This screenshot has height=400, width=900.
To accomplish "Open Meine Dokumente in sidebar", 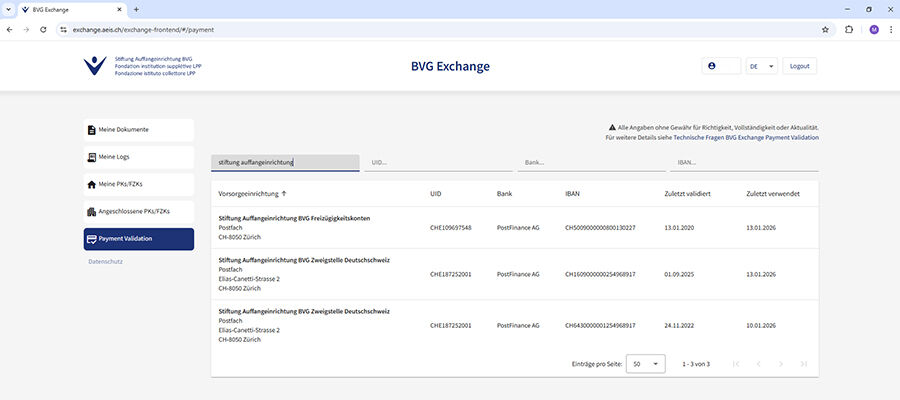I will click(138, 129).
